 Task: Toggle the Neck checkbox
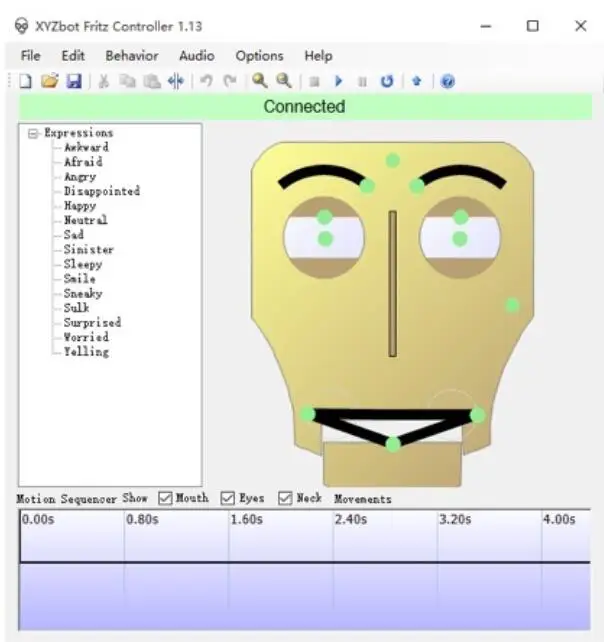pyautogui.click(x=285, y=498)
